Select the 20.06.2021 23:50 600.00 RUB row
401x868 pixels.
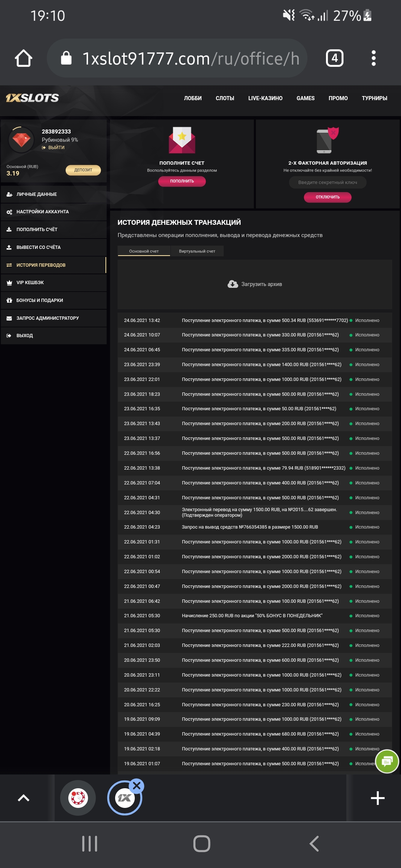click(x=255, y=660)
